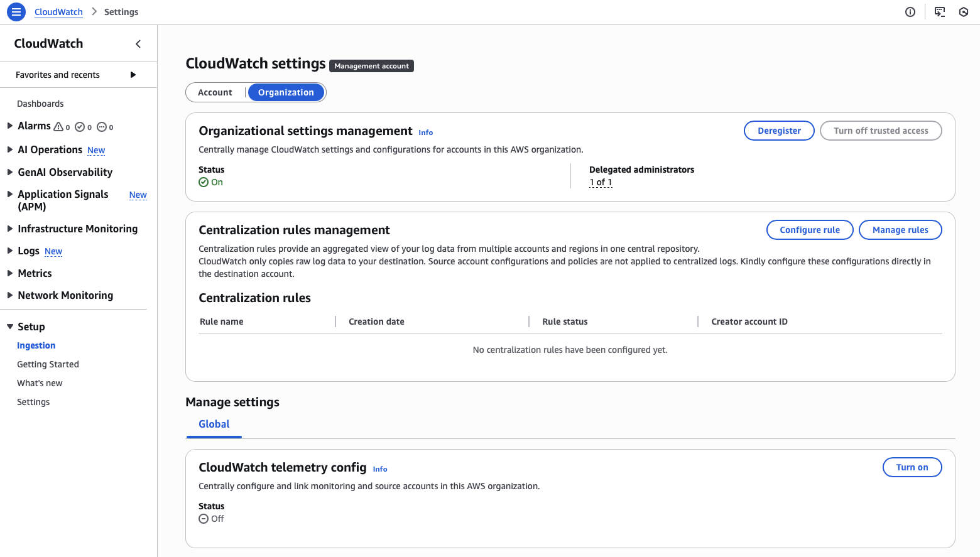Turn on CloudWatch telemetry config
The width and height of the screenshot is (980, 557).
(x=912, y=467)
